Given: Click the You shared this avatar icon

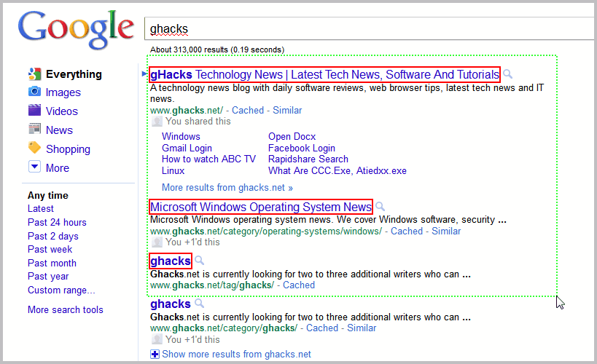Looking at the screenshot, I should (x=157, y=122).
